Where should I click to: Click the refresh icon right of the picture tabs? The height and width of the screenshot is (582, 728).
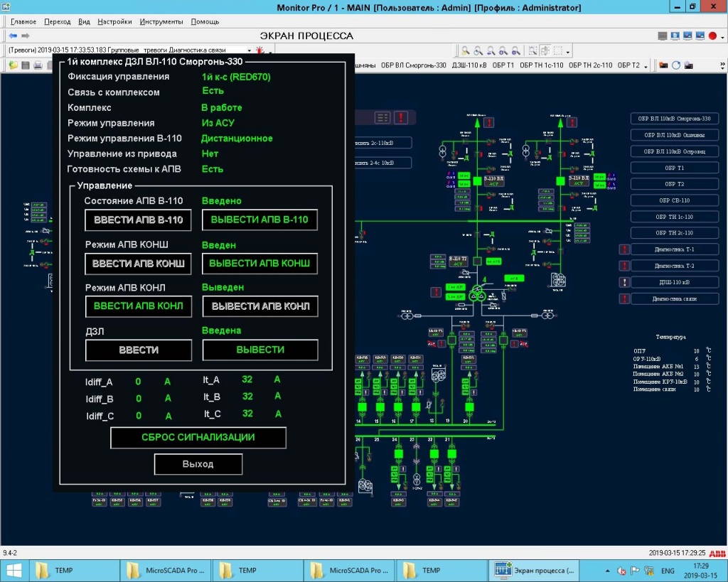[676, 65]
